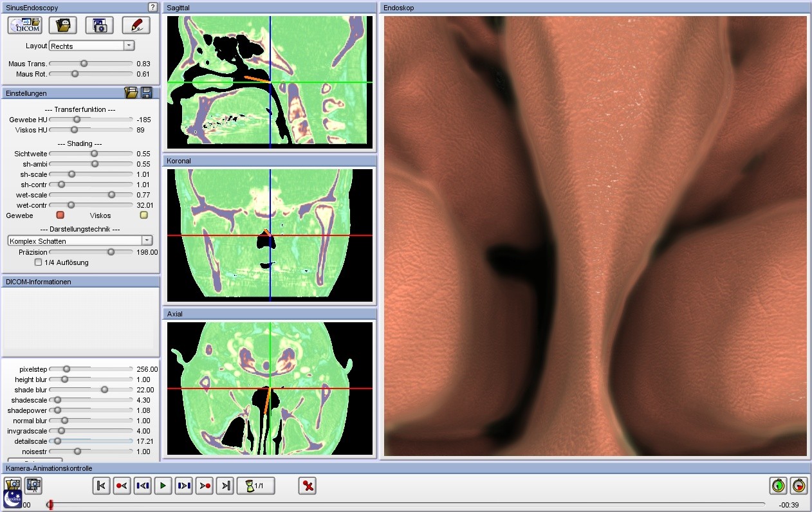812x512 pixels.
Task: Click the Maus Trans. slider handle
Action: [x=84, y=64]
